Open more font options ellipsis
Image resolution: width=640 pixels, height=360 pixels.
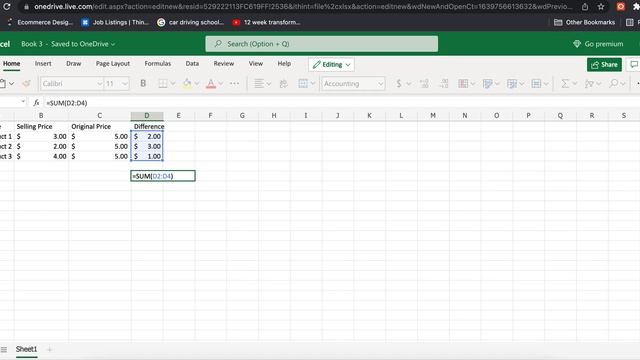click(x=234, y=84)
